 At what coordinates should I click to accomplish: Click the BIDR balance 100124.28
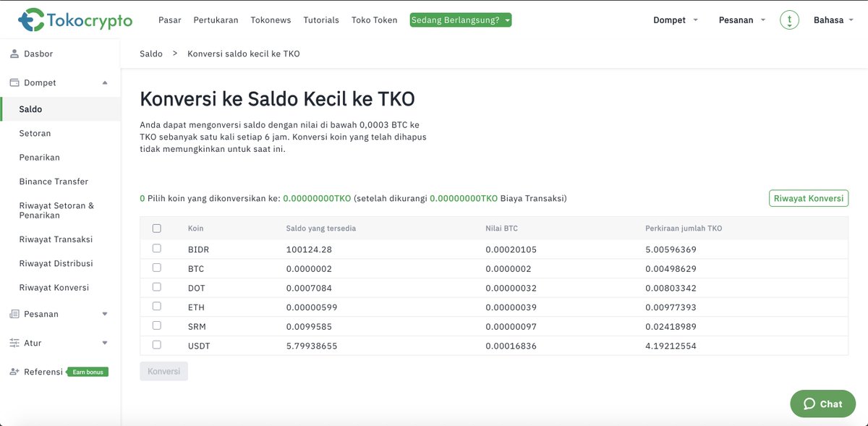[x=309, y=250]
